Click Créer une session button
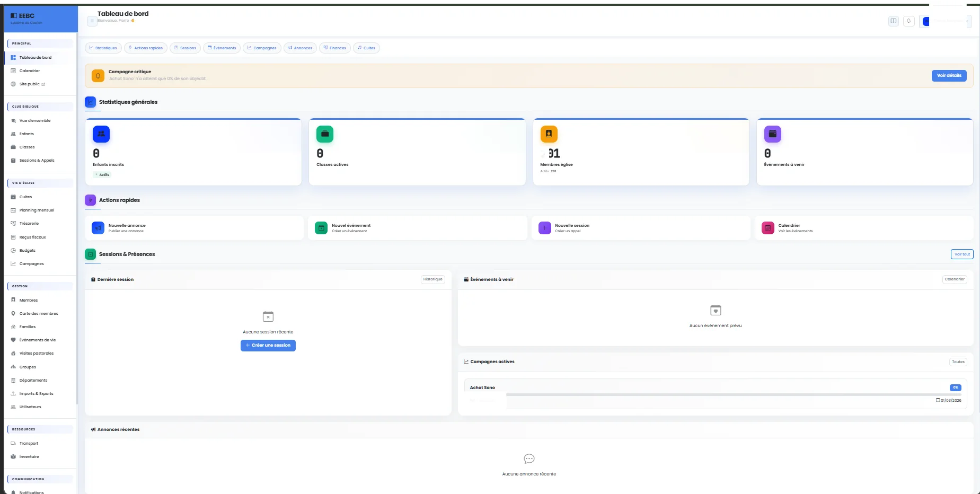The image size is (980, 494). tap(268, 345)
